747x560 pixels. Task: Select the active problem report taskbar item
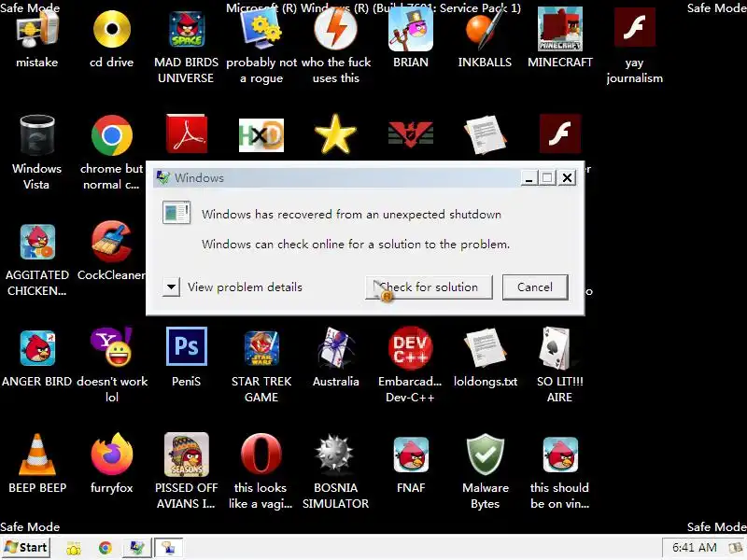click(168, 548)
